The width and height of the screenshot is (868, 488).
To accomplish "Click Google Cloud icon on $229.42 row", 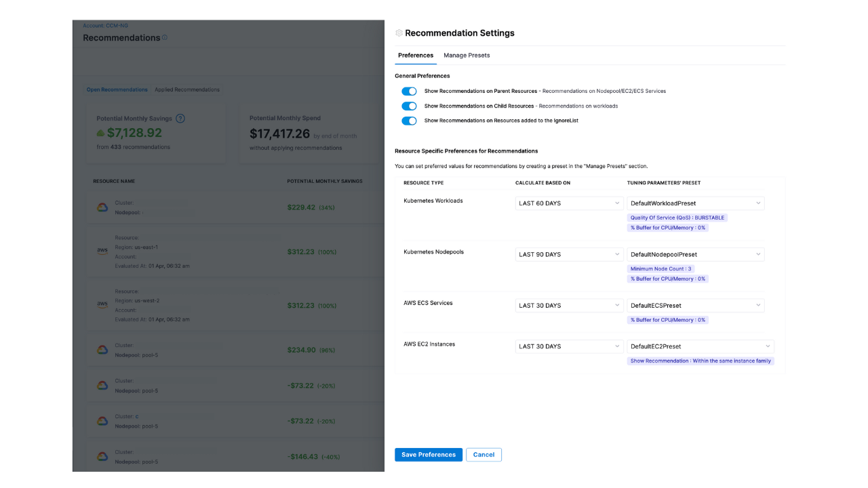I will tap(102, 207).
